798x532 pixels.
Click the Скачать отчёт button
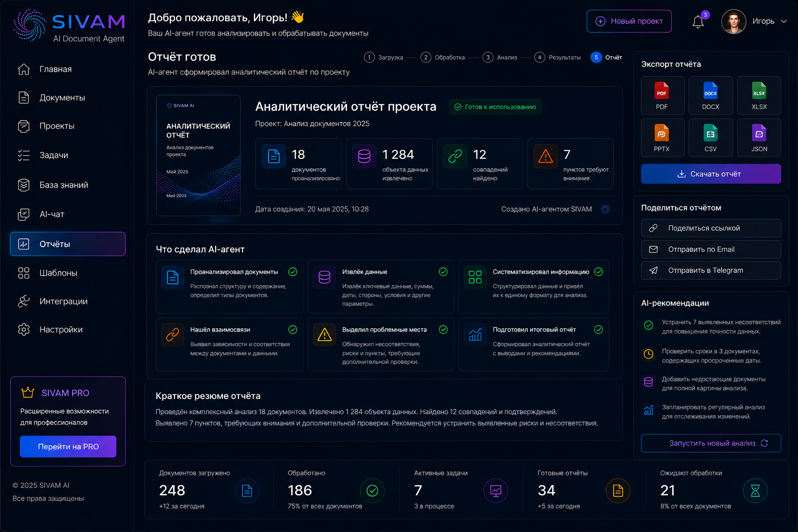[x=711, y=174]
